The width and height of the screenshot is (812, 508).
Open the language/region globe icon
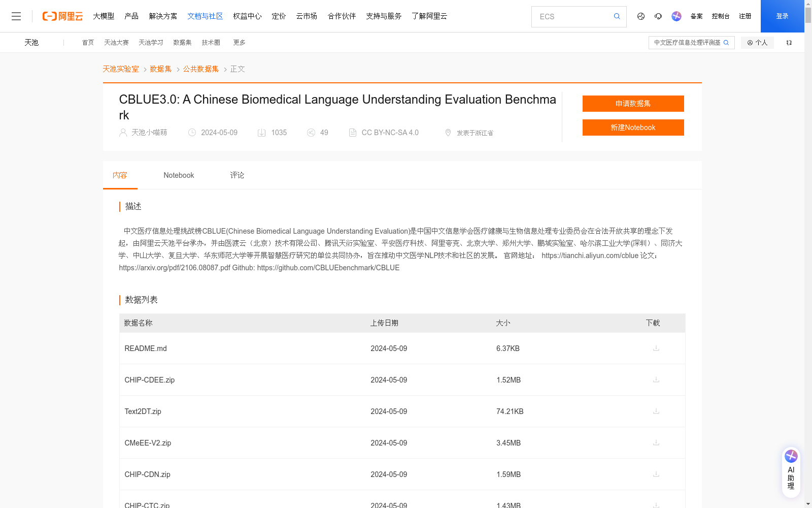(x=640, y=16)
